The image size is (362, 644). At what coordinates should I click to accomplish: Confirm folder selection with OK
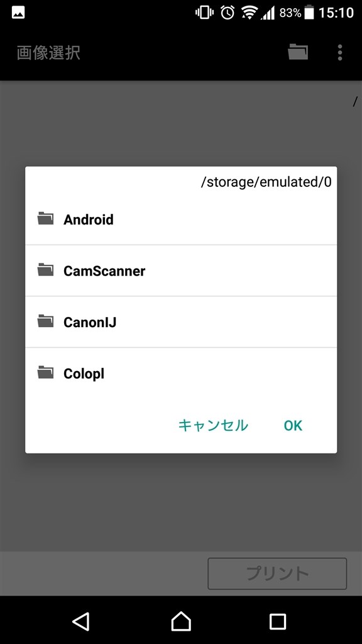293,426
